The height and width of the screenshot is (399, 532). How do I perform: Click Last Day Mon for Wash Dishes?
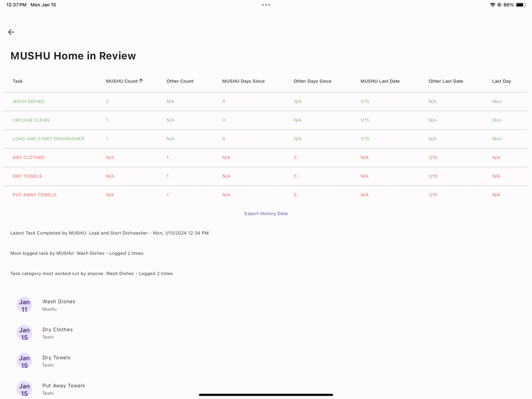(x=497, y=102)
